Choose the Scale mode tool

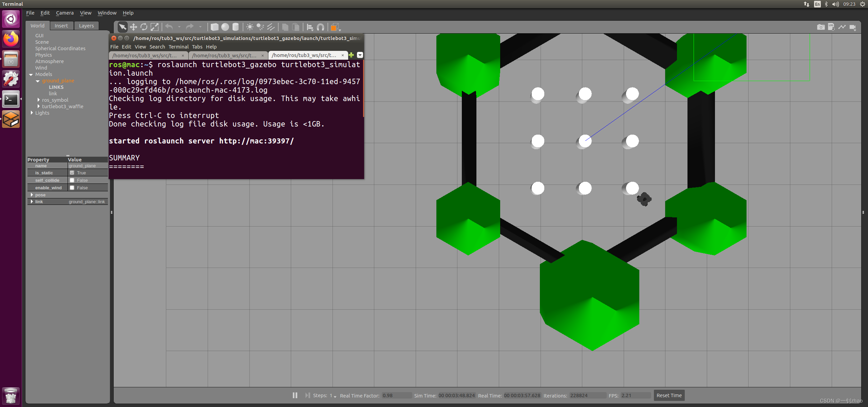coord(154,27)
